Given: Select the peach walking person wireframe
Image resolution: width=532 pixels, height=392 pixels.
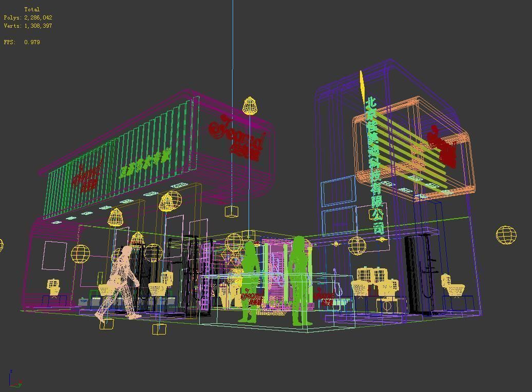Looking at the screenshot, I should [x=119, y=283].
